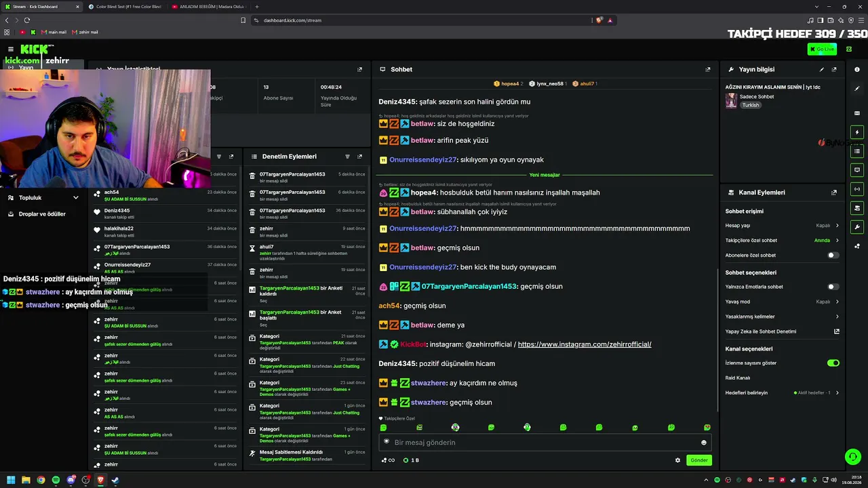Disable İzlenme sayısını göster switch

(x=833, y=363)
